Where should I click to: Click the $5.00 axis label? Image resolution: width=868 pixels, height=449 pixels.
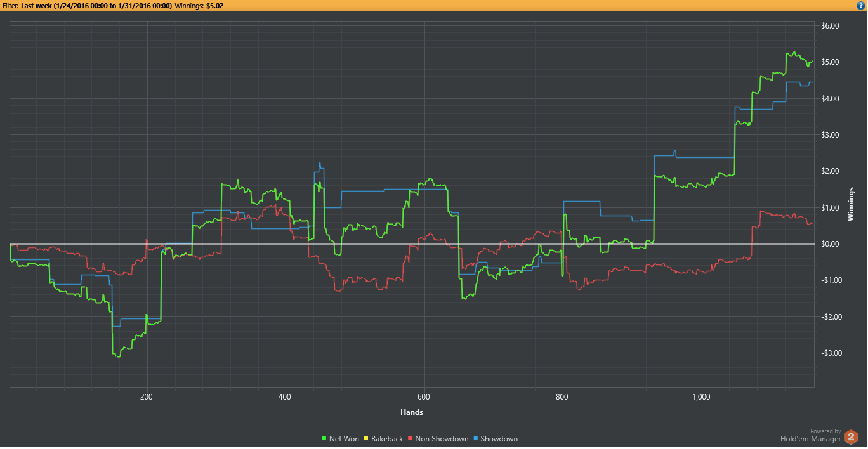tap(830, 62)
